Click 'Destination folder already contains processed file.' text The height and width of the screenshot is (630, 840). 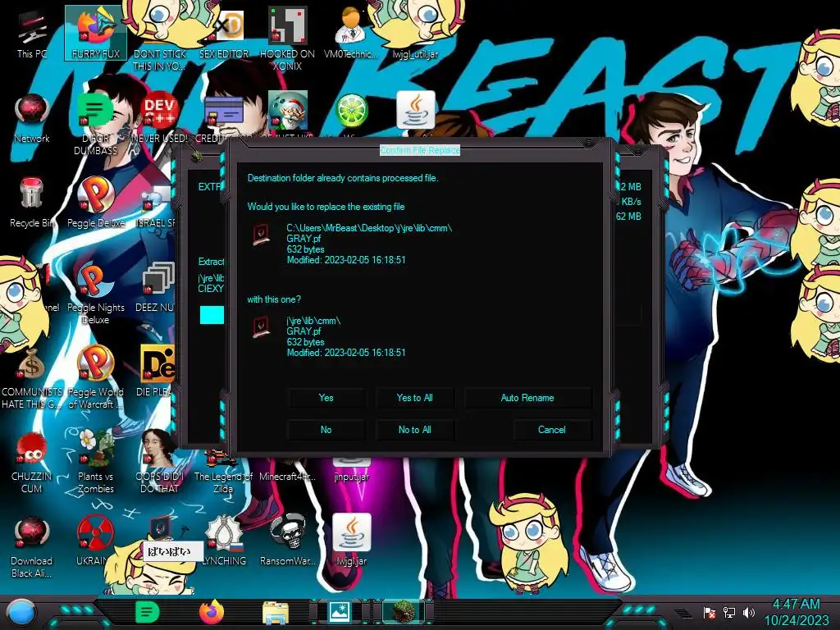pyautogui.click(x=343, y=178)
